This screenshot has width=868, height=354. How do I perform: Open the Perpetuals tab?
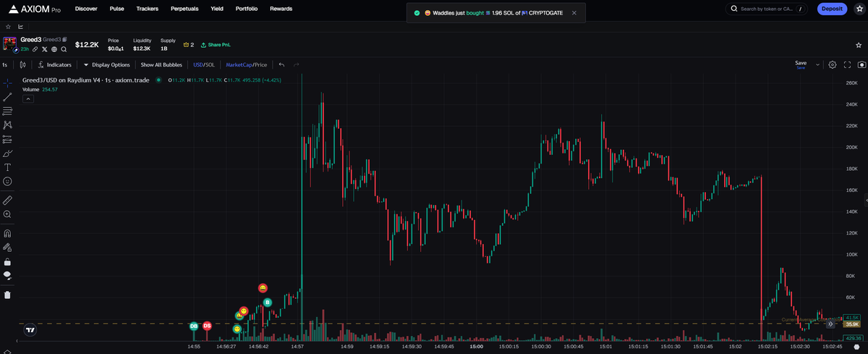click(184, 9)
